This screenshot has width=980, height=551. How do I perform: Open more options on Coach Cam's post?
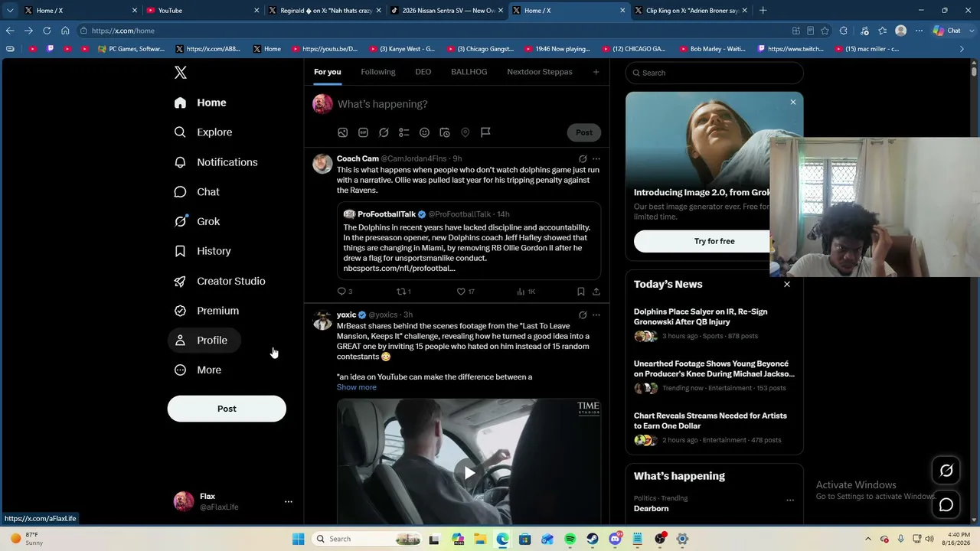tap(596, 159)
